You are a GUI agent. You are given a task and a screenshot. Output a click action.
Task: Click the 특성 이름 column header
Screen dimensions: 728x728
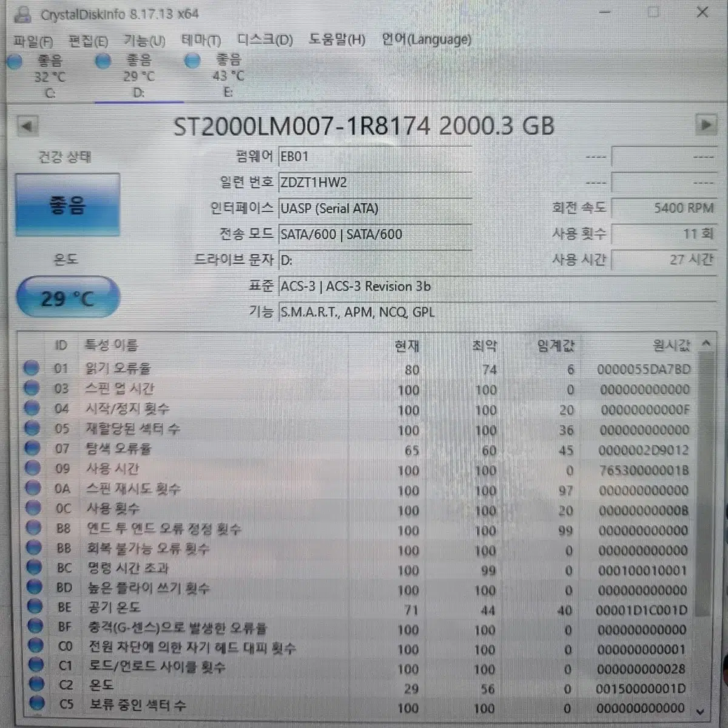pyautogui.click(x=111, y=345)
